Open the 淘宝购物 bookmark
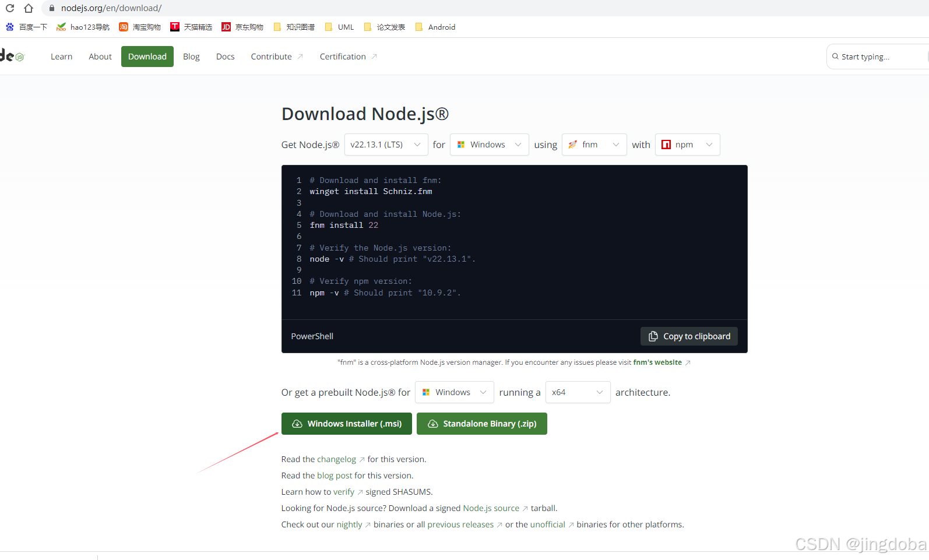 (x=140, y=27)
